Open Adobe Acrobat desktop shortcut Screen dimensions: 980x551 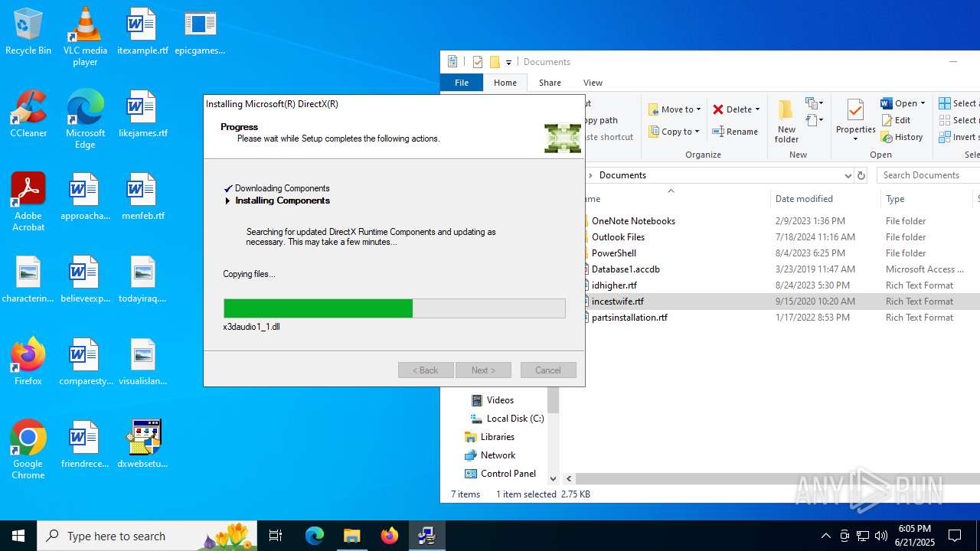point(28,202)
